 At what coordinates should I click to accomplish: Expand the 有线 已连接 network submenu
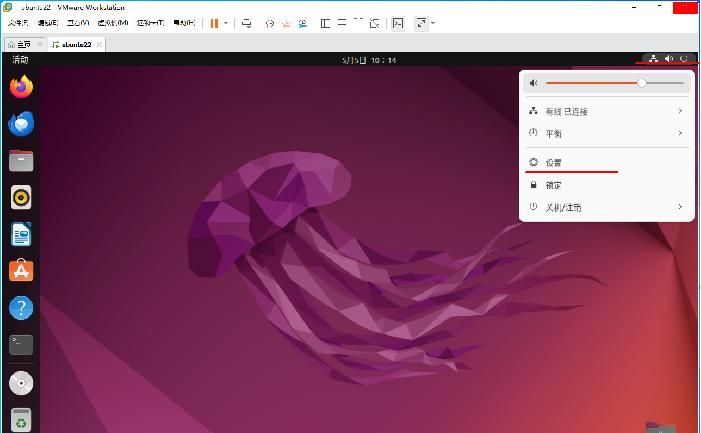605,111
